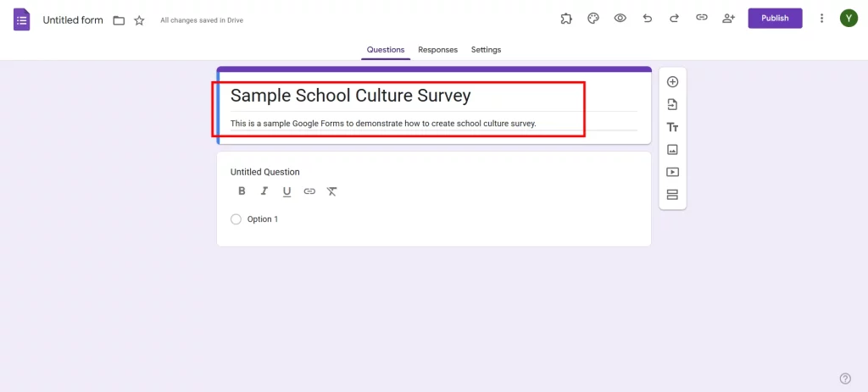Image resolution: width=868 pixels, height=392 pixels.
Task: Switch to the Questions tab
Action: click(x=386, y=50)
